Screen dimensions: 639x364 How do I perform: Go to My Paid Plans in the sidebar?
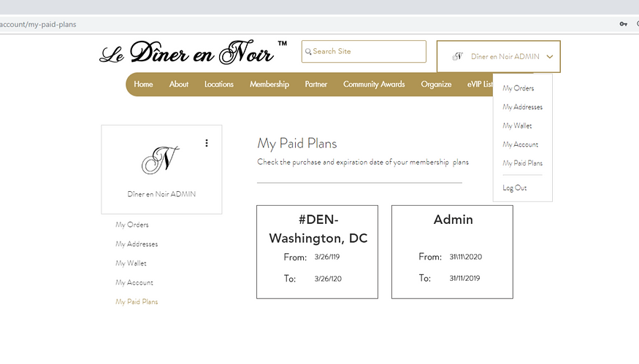[137, 302]
